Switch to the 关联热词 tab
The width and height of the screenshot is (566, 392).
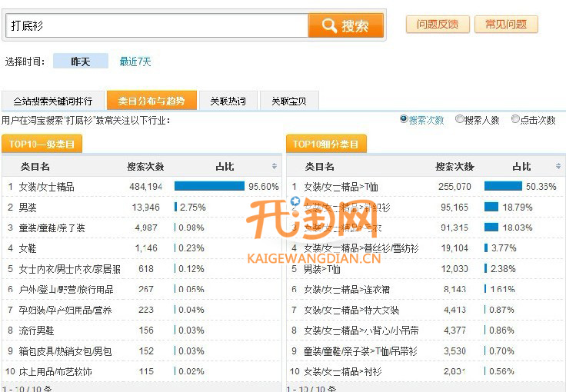pos(228,101)
